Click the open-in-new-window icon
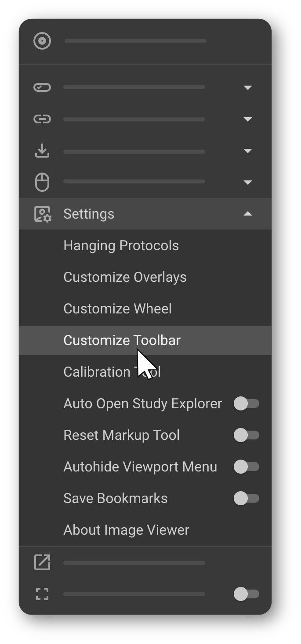The height and width of the screenshot is (644, 301). coord(42,562)
